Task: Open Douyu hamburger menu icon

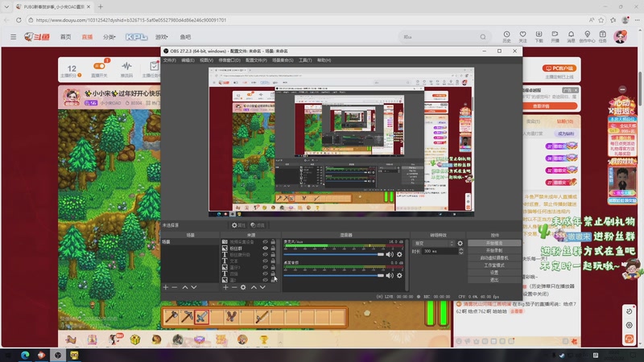Action: [x=13, y=37]
